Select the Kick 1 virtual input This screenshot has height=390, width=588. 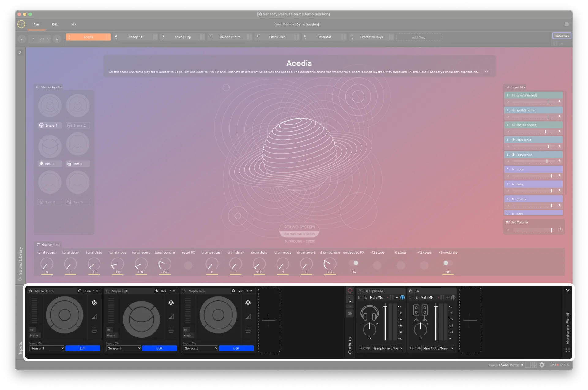point(50,164)
